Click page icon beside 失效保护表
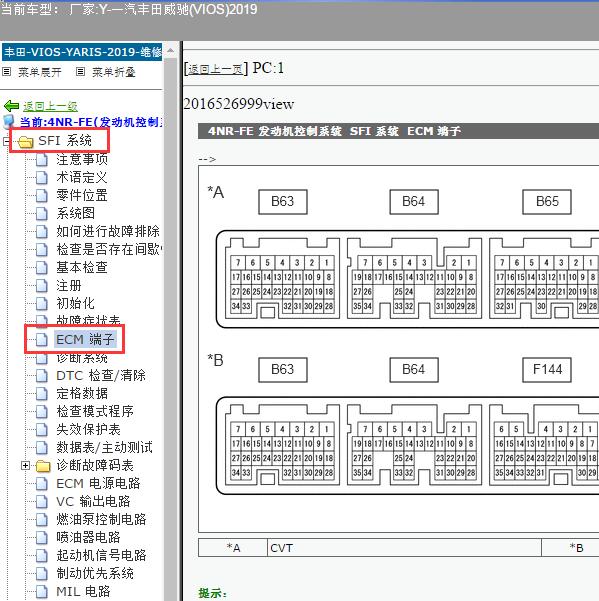The height and width of the screenshot is (601, 599). click(x=41, y=430)
